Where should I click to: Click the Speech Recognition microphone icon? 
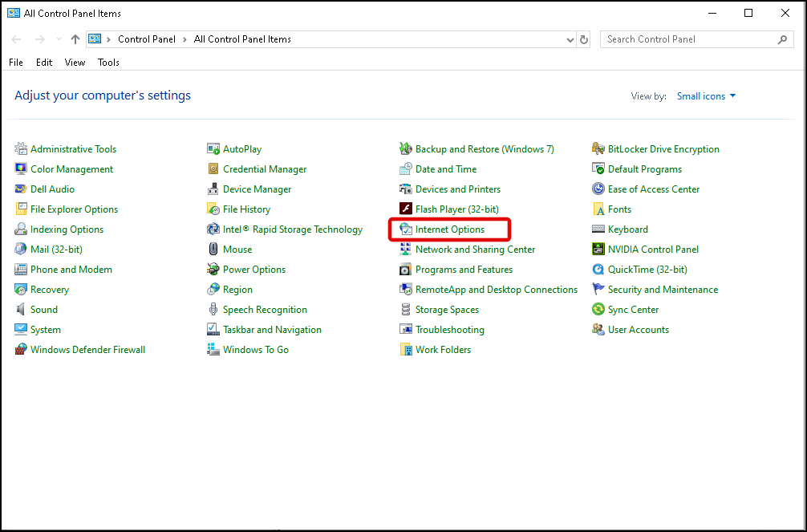[213, 310]
